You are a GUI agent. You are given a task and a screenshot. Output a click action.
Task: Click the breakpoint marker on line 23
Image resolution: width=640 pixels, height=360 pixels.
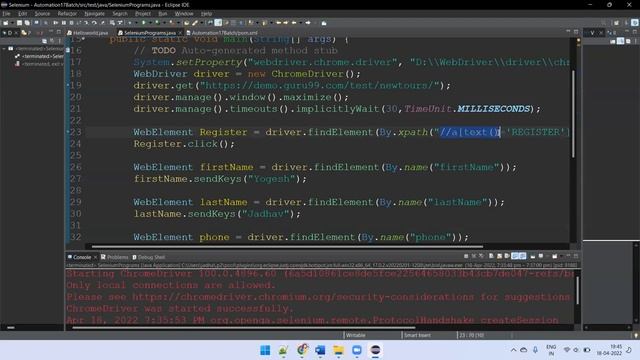click(x=68, y=132)
